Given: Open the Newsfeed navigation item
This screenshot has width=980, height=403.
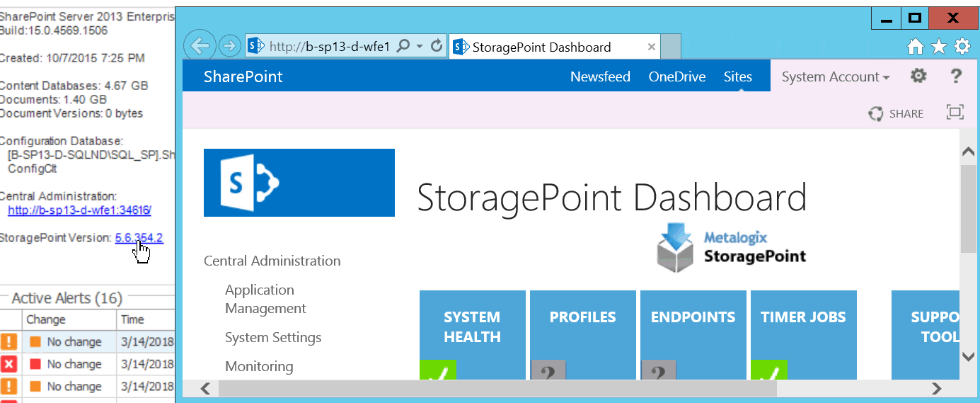Looking at the screenshot, I should [x=600, y=77].
